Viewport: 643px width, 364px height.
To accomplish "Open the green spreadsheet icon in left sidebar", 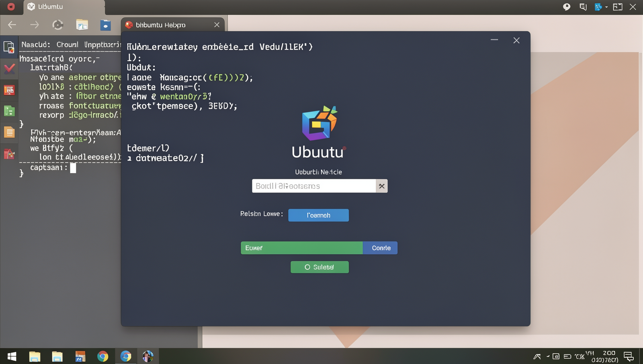I will (x=9, y=111).
